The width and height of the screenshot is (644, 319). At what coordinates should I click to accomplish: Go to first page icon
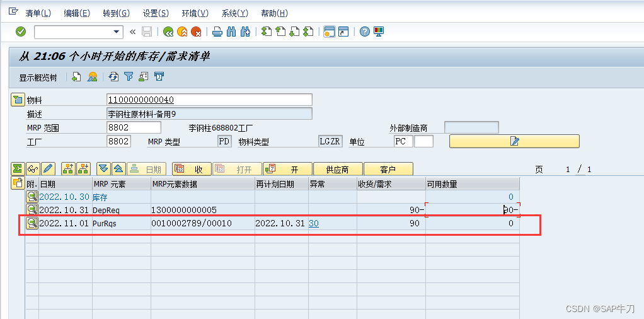tap(267, 32)
